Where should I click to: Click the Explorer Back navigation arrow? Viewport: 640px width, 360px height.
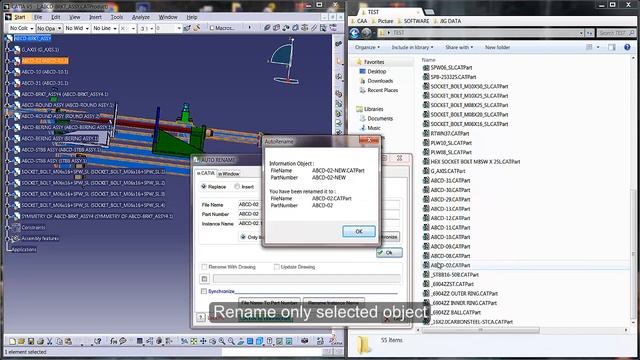[x=354, y=33]
